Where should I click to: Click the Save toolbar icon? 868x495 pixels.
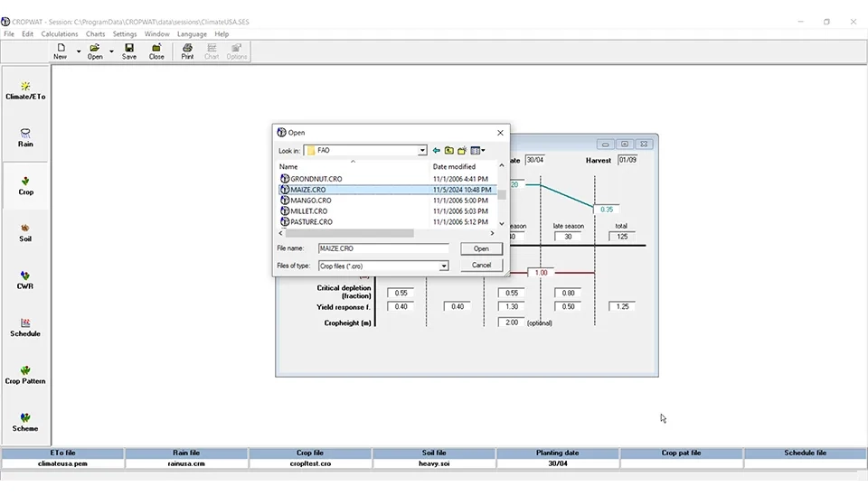click(x=129, y=51)
